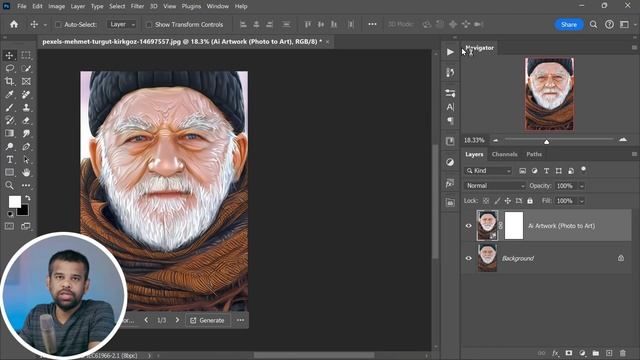This screenshot has height=360, width=640.
Task: Toggle lock transparent pixels
Action: (x=486, y=201)
